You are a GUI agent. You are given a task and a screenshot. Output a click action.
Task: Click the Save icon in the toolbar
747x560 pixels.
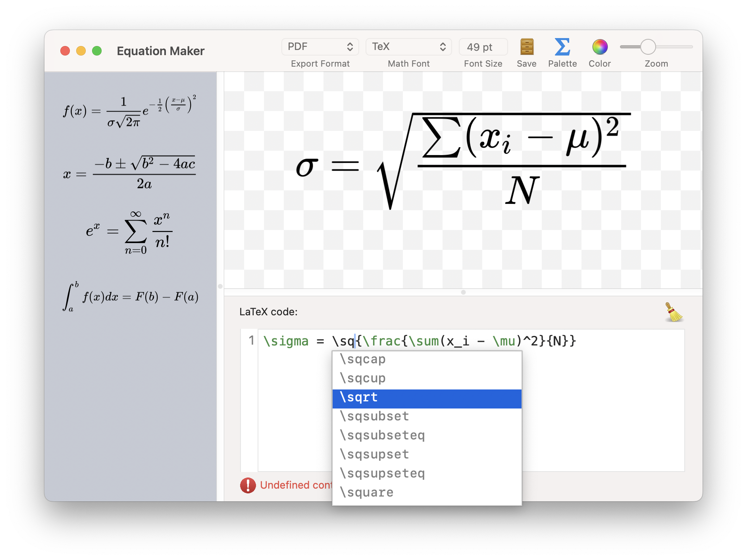coord(526,47)
